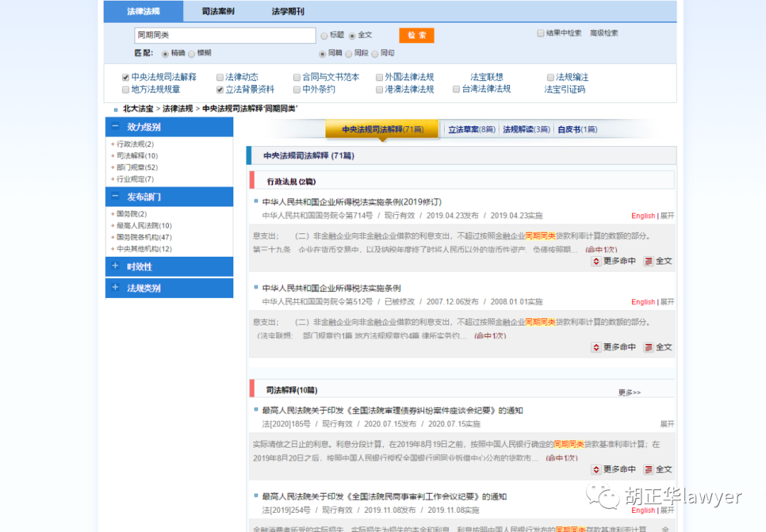Image resolution: width=766 pixels, height=532 pixels.
Task: Check 中外条约 checkbox
Action: point(296,89)
